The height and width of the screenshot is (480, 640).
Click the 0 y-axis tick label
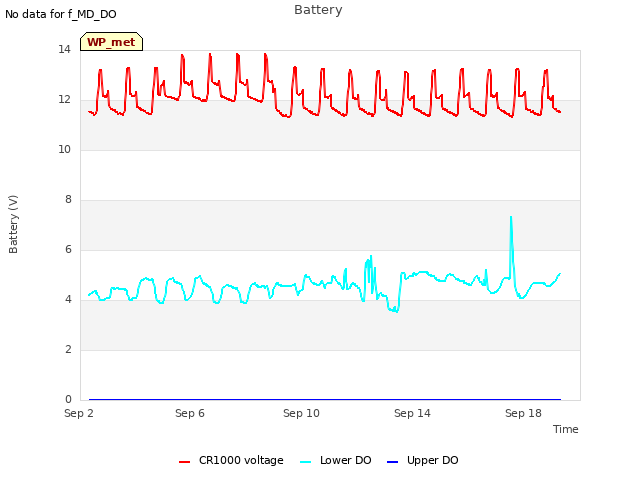click(68, 400)
